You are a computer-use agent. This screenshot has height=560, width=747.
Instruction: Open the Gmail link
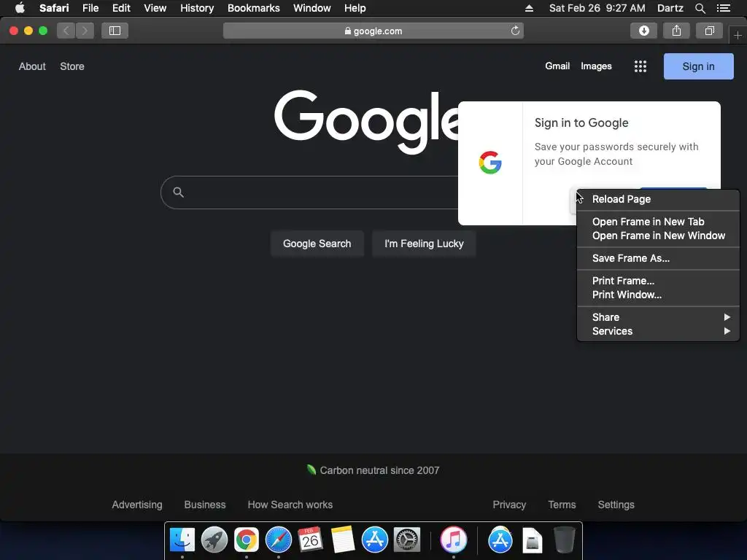pos(557,66)
